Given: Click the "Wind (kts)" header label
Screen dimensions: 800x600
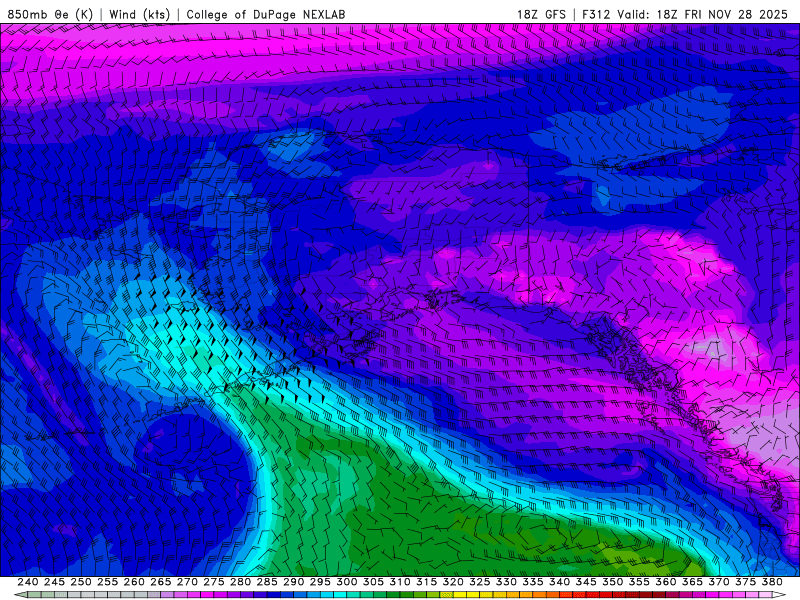Looking at the screenshot, I should click(139, 14).
